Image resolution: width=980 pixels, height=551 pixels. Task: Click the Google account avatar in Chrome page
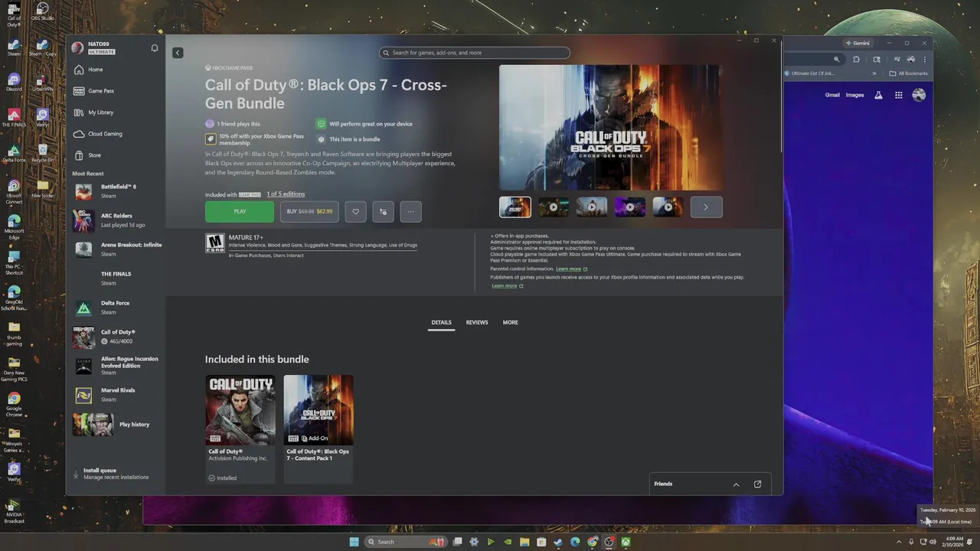click(x=919, y=95)
